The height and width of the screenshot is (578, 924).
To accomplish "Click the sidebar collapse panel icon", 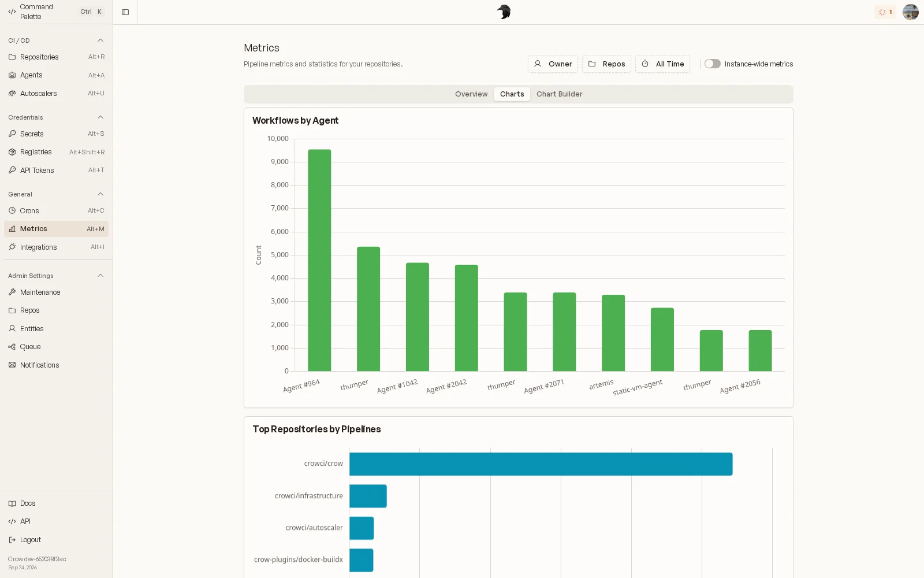I will (125, 12).
